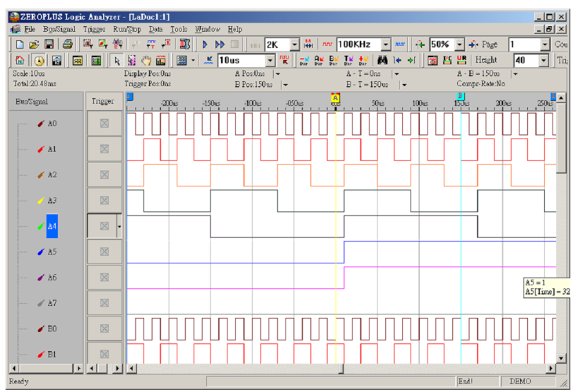This screenshot has width=578, height=392.
Task: Click the vertical scrollbar down arrow
Action: [561, 358]
